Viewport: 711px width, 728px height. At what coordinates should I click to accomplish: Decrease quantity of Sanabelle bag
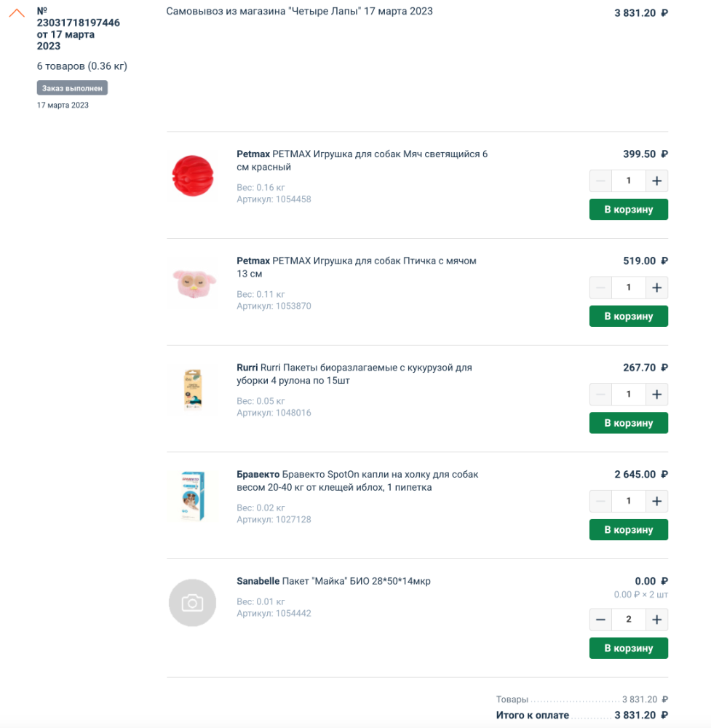click(600, 620)
